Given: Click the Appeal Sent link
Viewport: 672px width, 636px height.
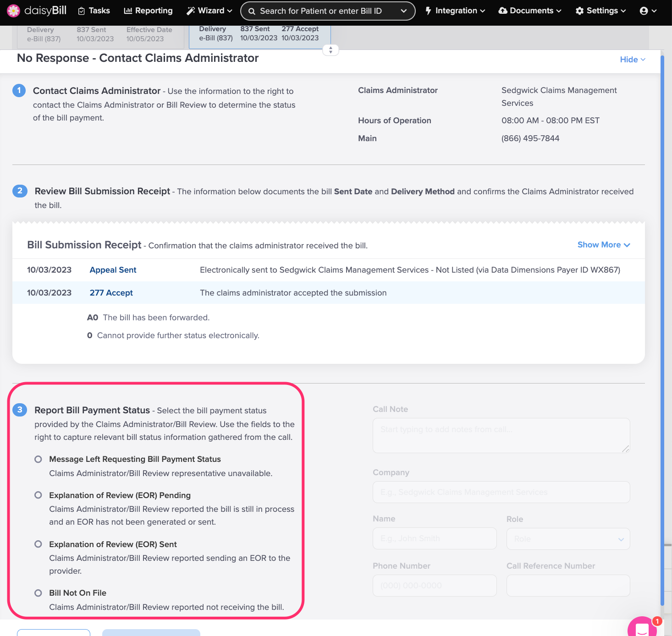Looking at the screenshot, I should tap(113, 270).
